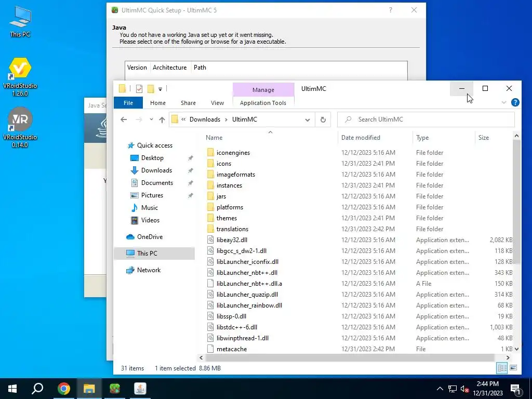This screenshot has height=399, width=532.
Task: Select the iconengines folder
Action: point(233,153)
